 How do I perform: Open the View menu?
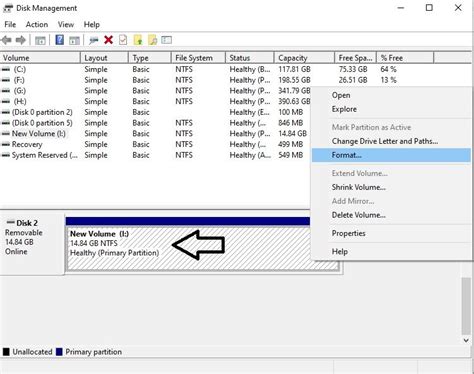pos(66,24)
